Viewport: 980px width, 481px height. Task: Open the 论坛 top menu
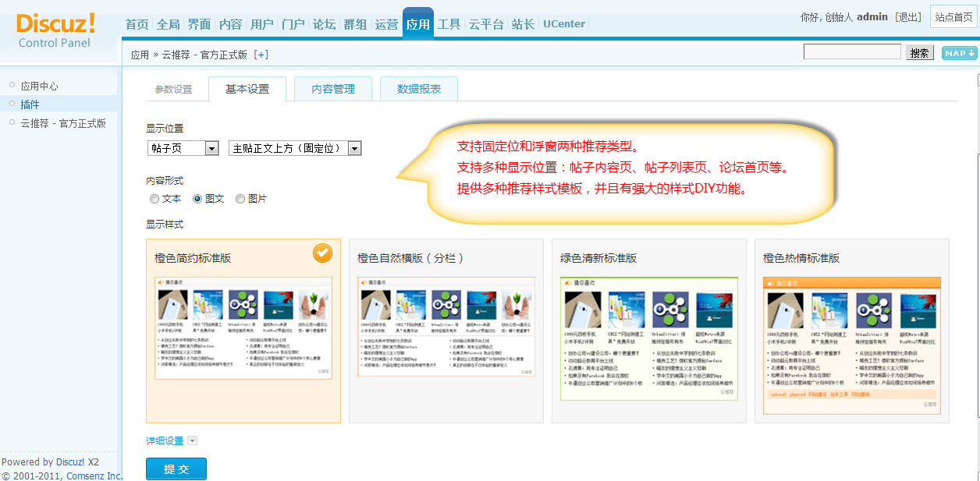[x=324, y=24]
